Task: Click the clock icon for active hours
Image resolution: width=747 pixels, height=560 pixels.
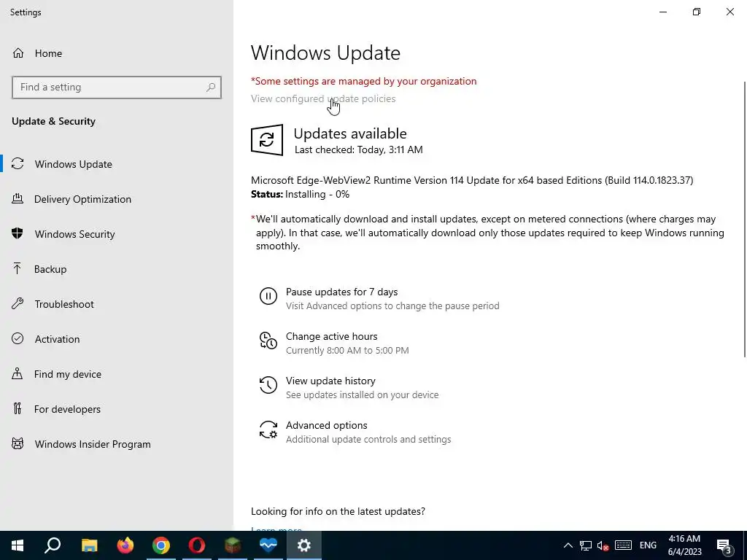Action: click(268, 341)
